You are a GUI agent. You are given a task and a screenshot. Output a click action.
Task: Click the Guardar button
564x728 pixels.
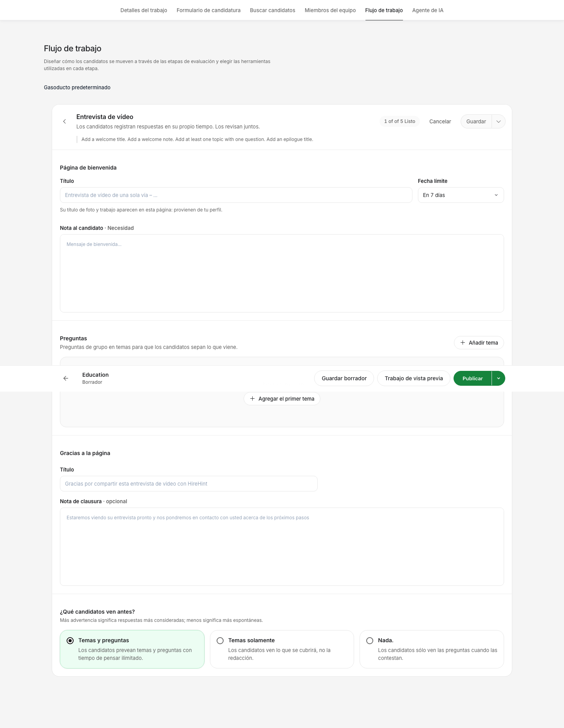point(476,121)
